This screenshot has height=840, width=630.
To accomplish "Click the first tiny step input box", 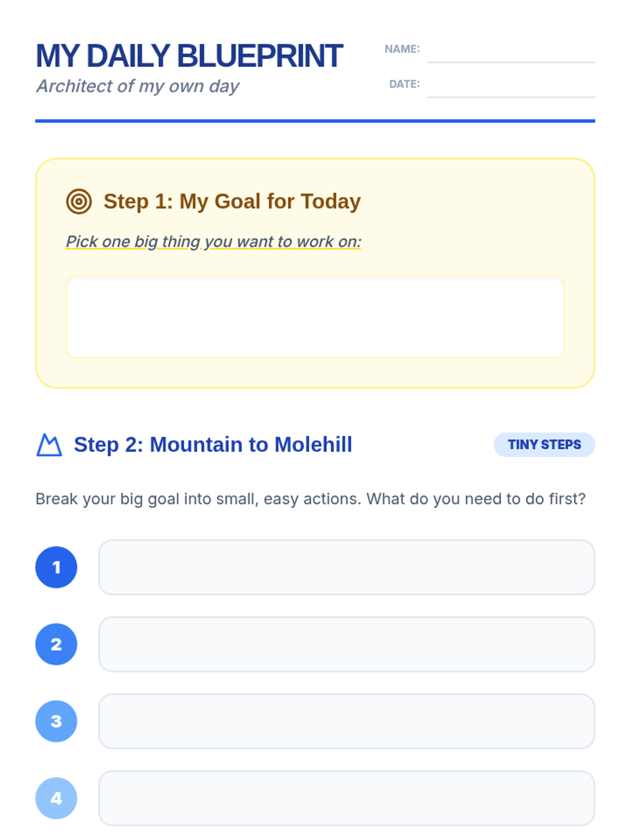I will click(346, 567).
